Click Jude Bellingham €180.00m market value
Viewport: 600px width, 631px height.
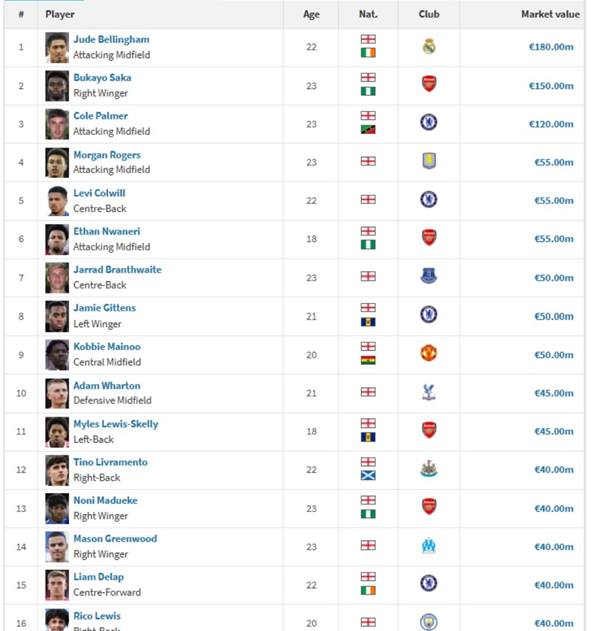(x=551, y=47)
